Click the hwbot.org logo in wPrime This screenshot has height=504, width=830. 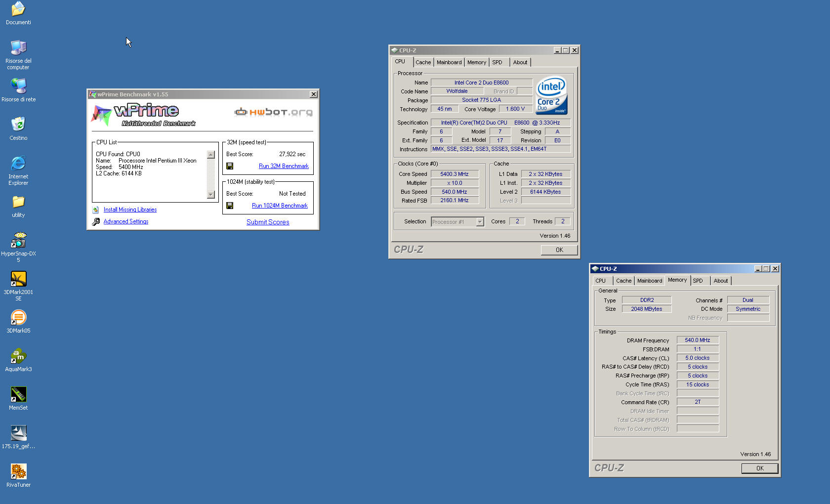(x=273, y=112)
